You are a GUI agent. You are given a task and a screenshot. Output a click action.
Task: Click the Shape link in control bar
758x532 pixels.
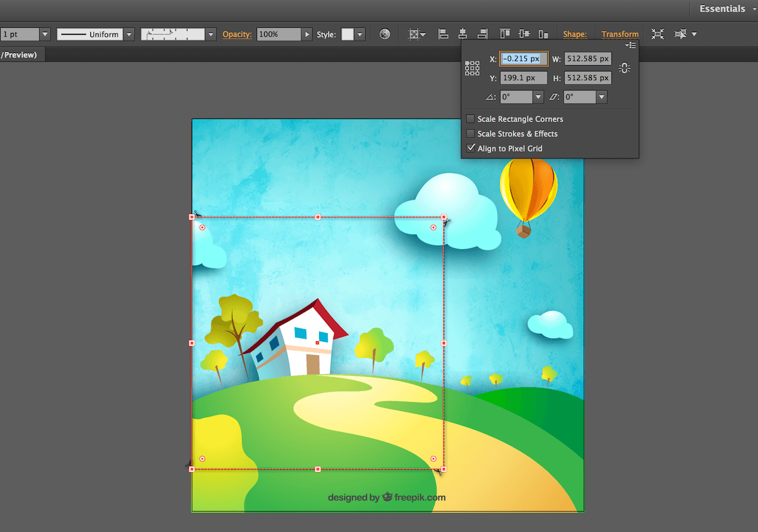575,34
